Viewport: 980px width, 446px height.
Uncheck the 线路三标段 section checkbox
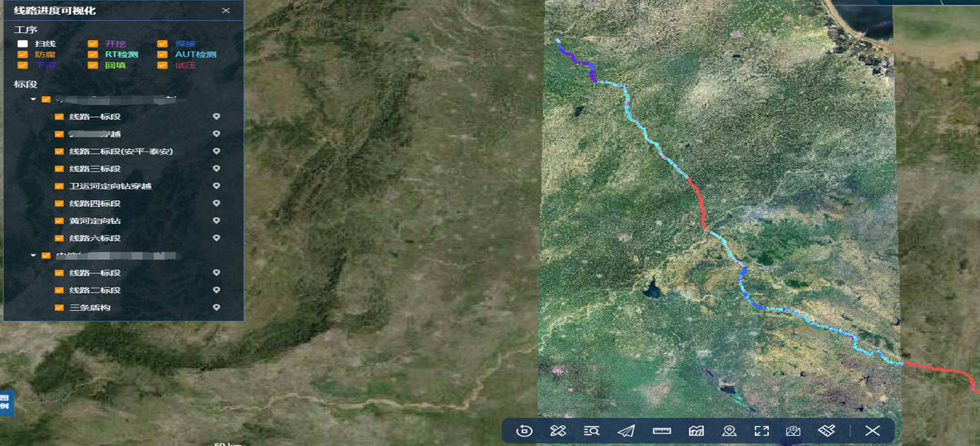click(59, 169)
